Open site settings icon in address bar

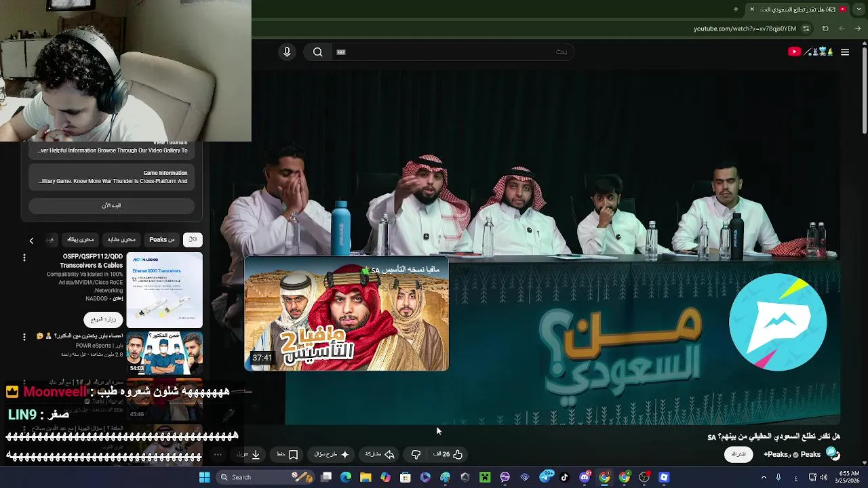pos(806,28)
